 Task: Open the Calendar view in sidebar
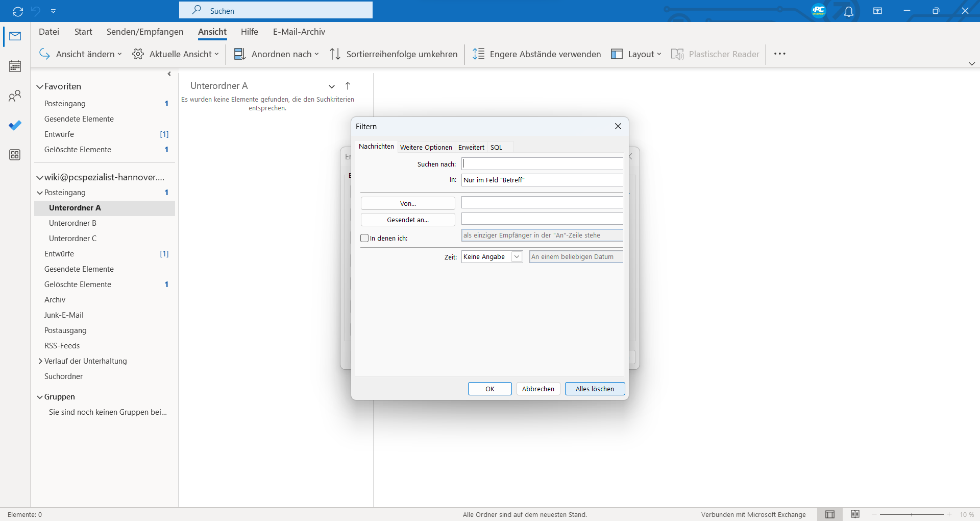pyautogui.click(x=15, y=66)
